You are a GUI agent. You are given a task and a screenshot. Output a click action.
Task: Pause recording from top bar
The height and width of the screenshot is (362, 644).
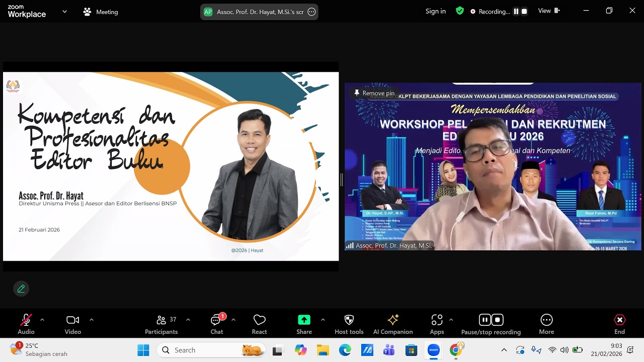pos(516,11)
